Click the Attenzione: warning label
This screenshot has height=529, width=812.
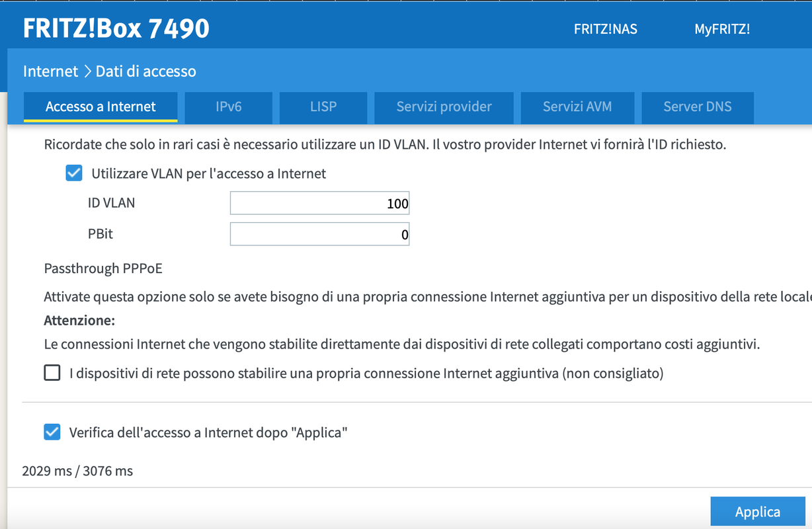pos(79,321)
